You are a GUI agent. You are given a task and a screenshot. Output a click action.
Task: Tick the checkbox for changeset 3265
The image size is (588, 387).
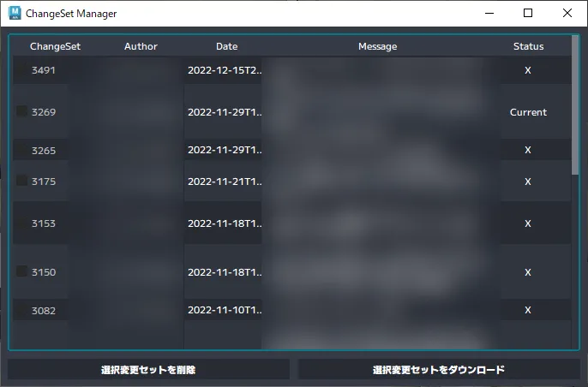tap(21, 150)
